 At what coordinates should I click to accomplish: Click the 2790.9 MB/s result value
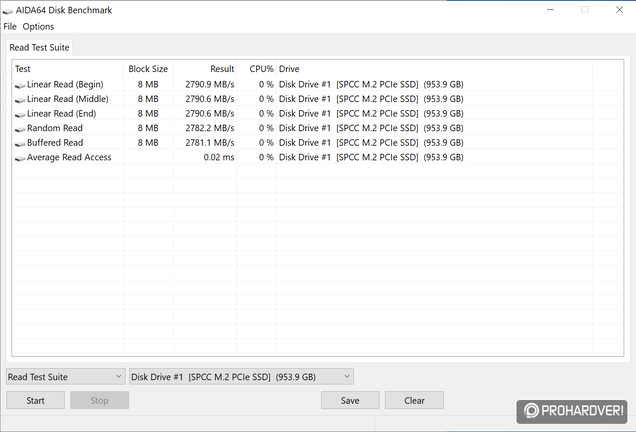[210, 84]
